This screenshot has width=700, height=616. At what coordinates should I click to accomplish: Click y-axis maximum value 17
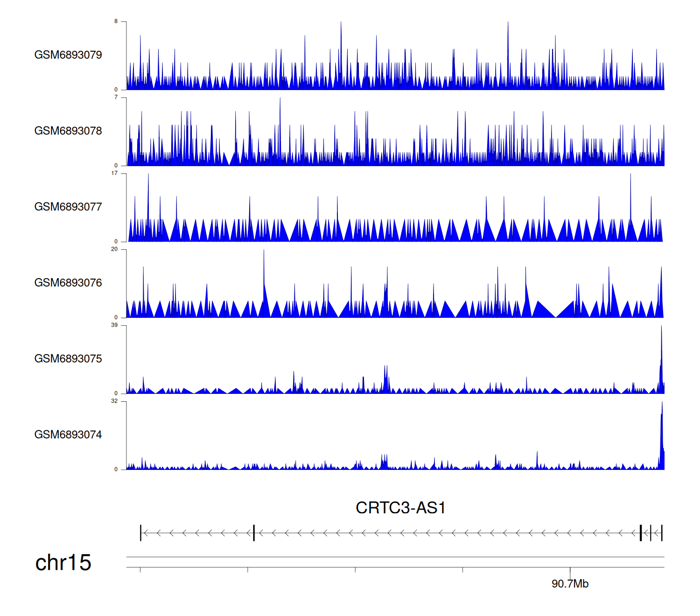click(114, 173)
